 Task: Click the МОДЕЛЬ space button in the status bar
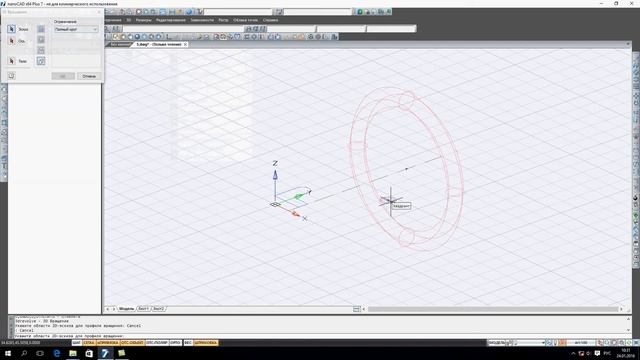[x=497, y=343]
